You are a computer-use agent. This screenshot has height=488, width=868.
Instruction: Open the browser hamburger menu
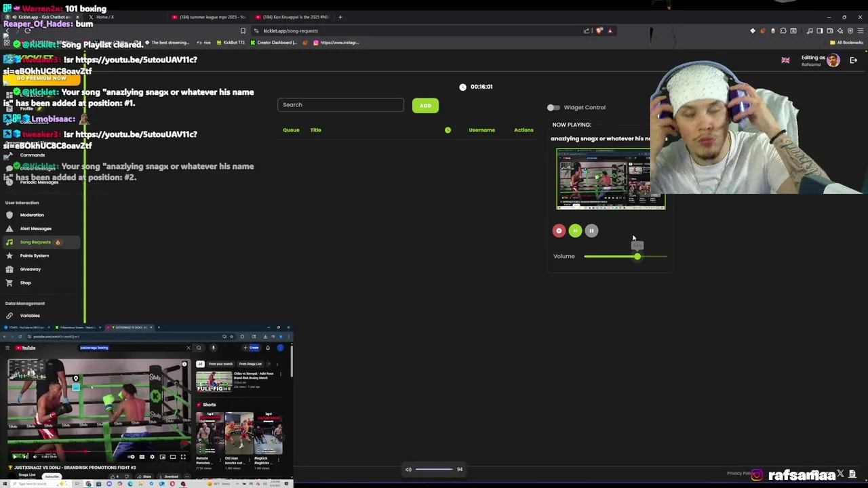[x=861, y=30]
